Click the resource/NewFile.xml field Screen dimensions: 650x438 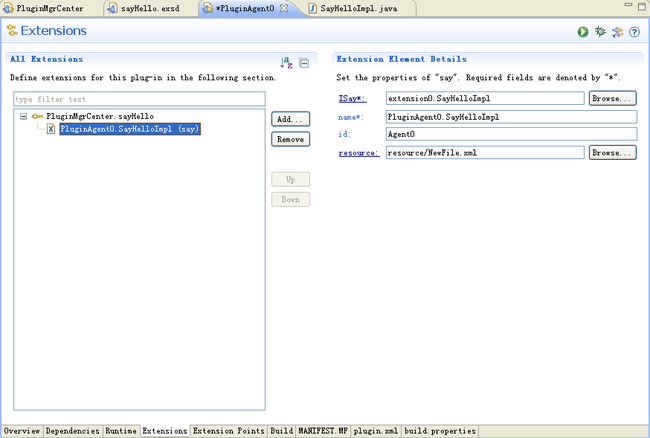click(485, 153)
